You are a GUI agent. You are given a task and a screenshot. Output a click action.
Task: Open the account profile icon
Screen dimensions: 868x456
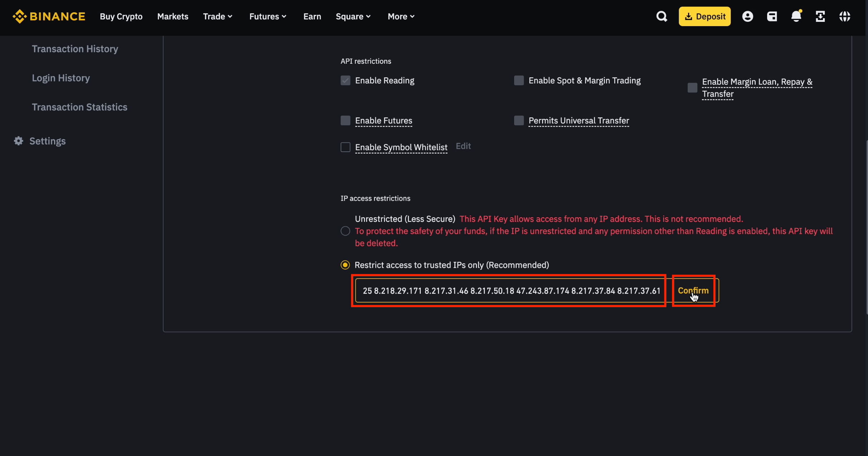click(747, 16)
